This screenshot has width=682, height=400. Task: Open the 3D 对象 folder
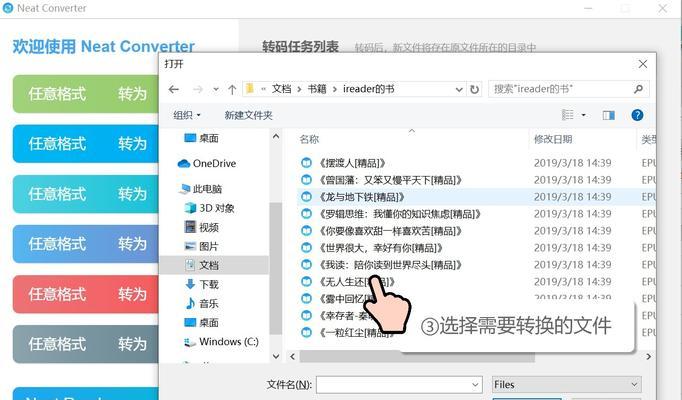209,208
